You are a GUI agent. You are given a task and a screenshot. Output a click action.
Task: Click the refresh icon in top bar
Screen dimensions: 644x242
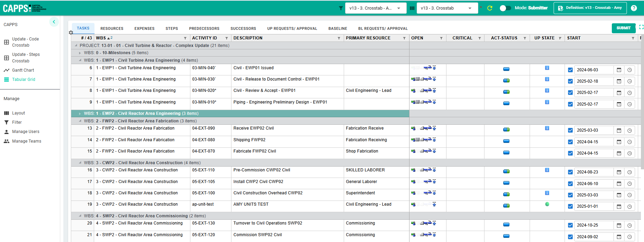[x=490, y=8]
